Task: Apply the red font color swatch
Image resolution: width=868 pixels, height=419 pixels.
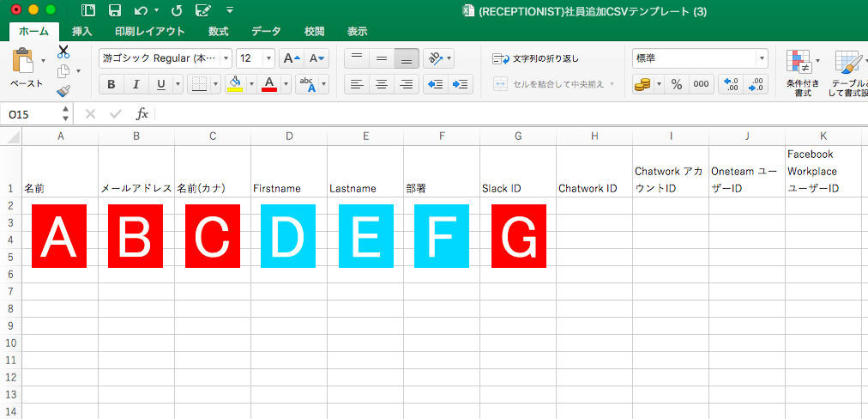Action: click(268, 84)
